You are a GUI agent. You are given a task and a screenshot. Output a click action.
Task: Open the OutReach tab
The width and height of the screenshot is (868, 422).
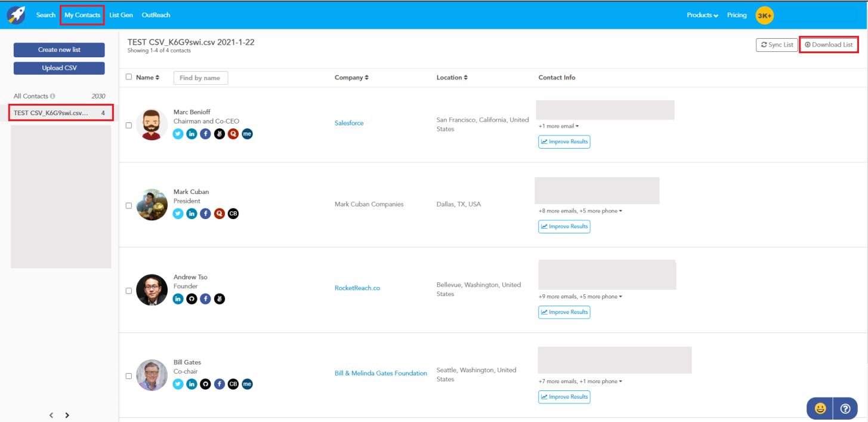(156, 15)
